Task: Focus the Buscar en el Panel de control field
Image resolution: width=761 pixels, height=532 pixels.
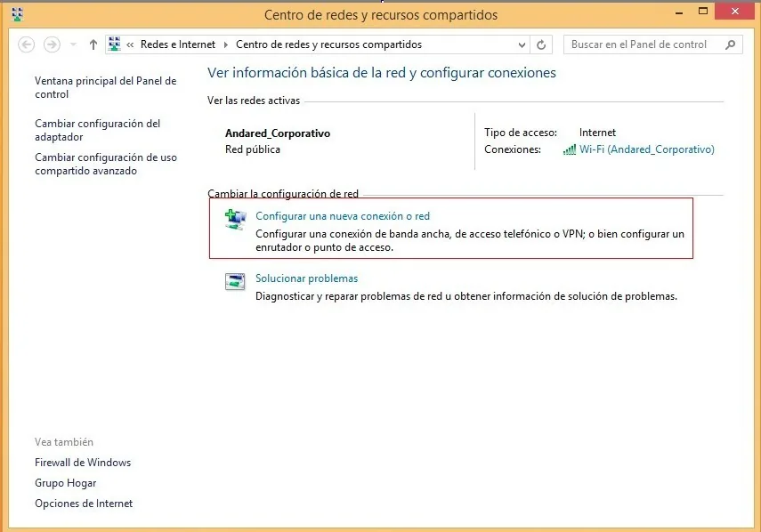Action: 652,44
